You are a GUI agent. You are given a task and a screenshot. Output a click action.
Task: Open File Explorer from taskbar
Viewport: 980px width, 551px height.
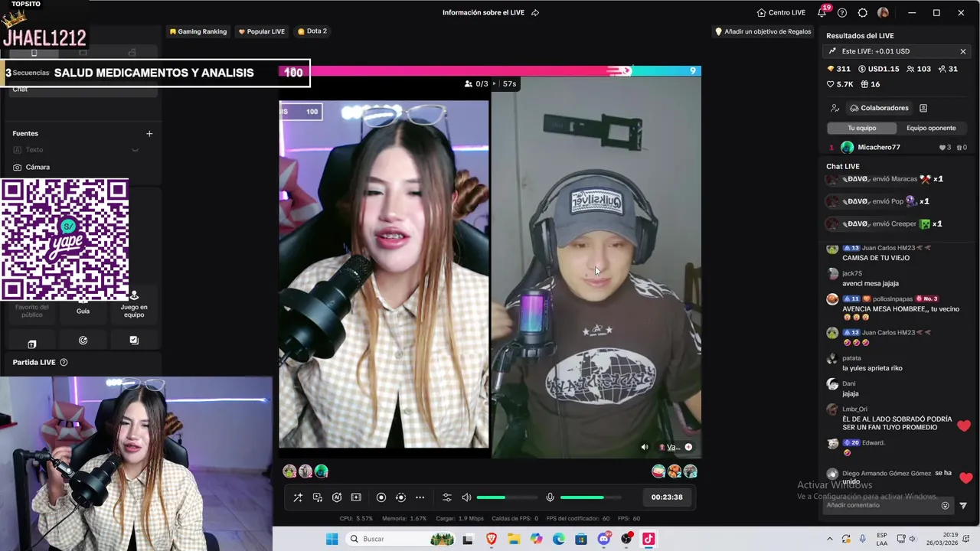514,539
